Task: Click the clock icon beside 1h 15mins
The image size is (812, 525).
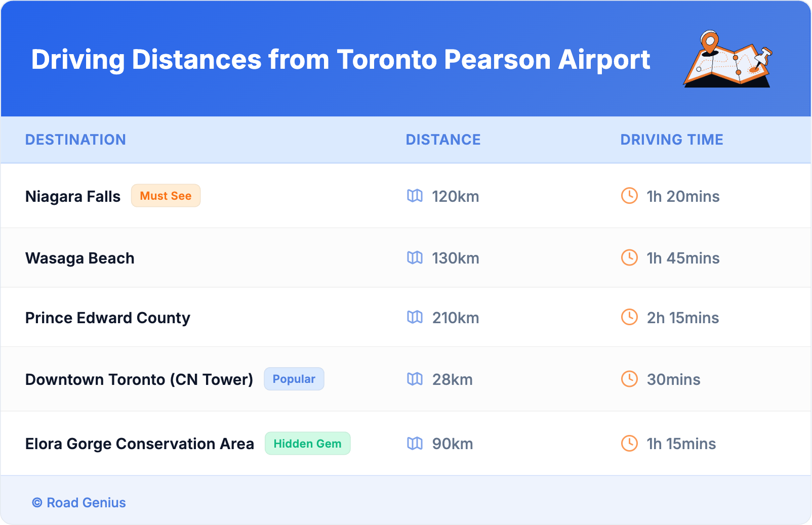Action: click(629, 444)
